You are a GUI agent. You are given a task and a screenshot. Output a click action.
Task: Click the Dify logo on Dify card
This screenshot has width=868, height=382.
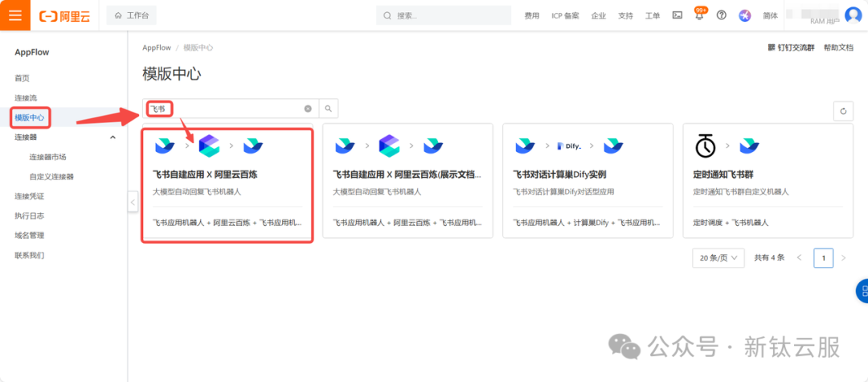tap(570, 146)
